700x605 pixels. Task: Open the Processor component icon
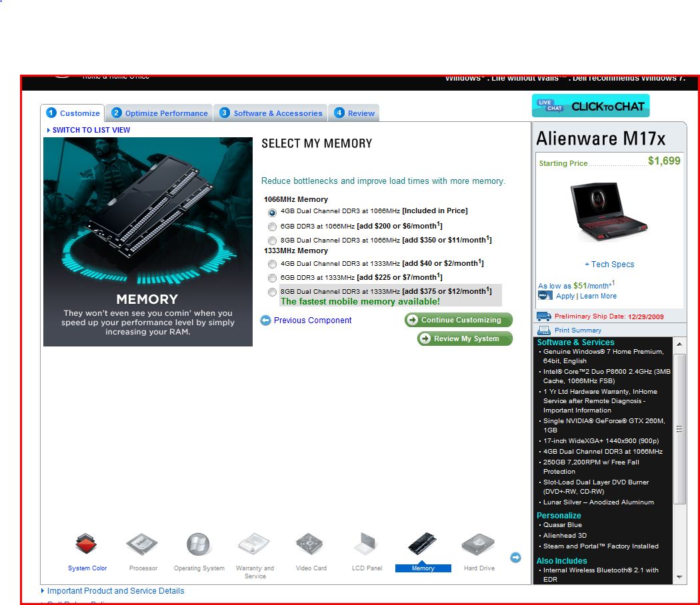142,544
